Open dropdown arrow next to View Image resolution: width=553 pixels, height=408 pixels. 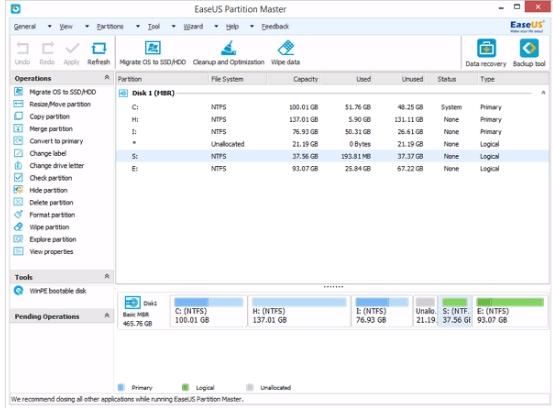point(87,26)
